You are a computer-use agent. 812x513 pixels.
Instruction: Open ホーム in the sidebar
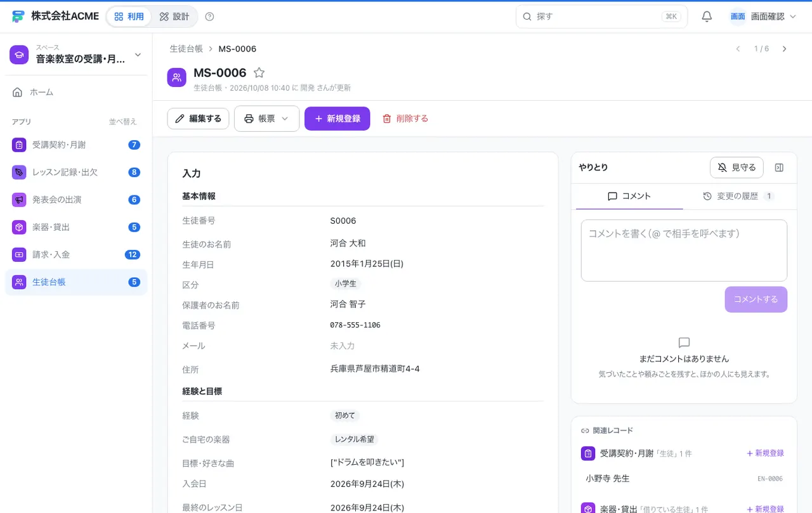(76, 92)
